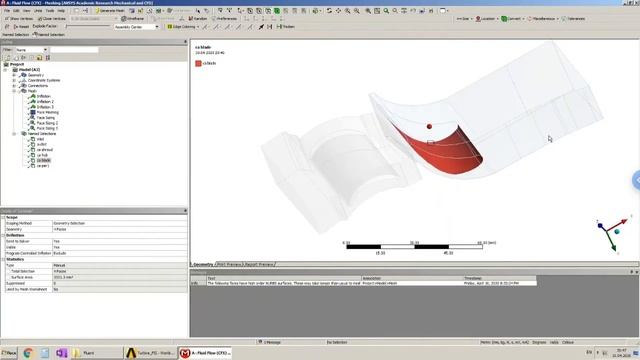640x360 pixels.
Task: Open the Edit menu
Action: (16, 11)
